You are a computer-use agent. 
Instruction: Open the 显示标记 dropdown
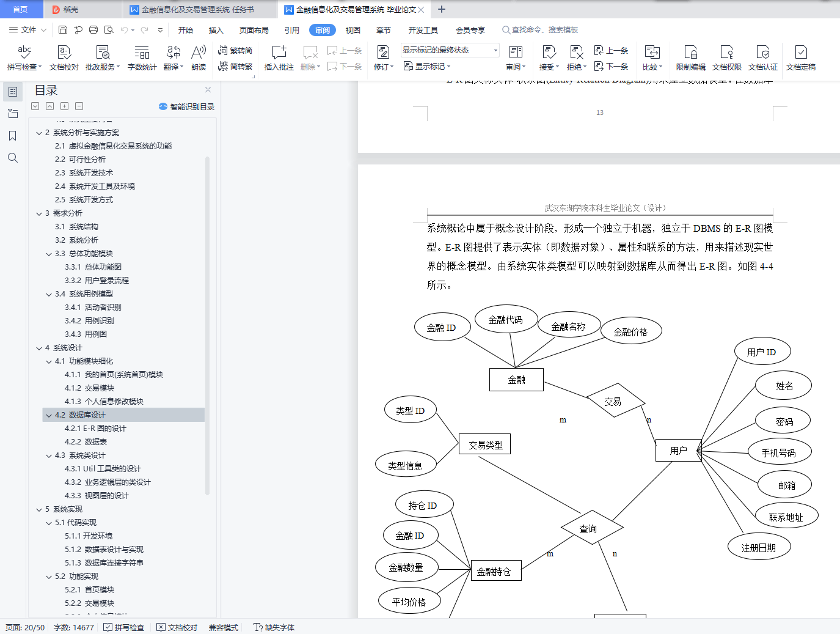(x=426, y=66)
